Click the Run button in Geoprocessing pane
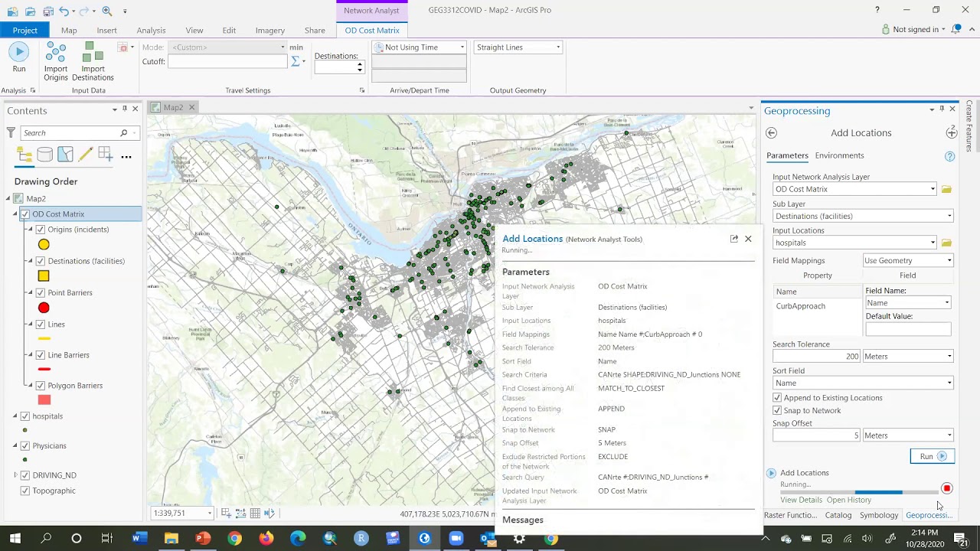 tap(932, 457)
